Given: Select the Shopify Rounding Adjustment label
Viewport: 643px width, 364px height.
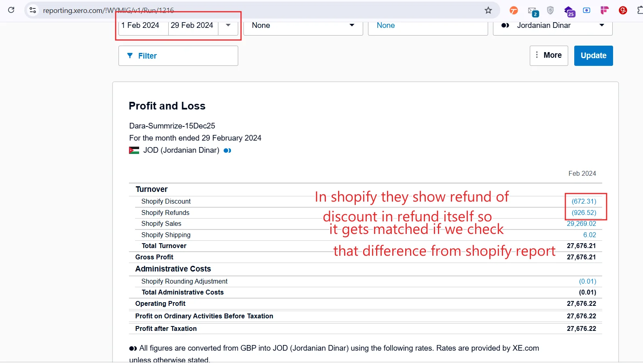Looking at the screenshot, I should (184, 281).
